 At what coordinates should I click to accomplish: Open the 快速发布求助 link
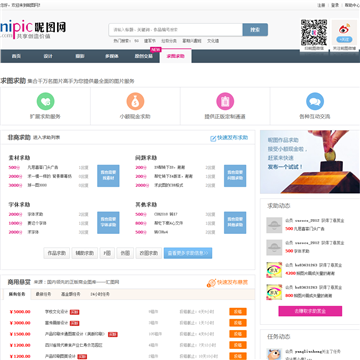tap(233, 138)
